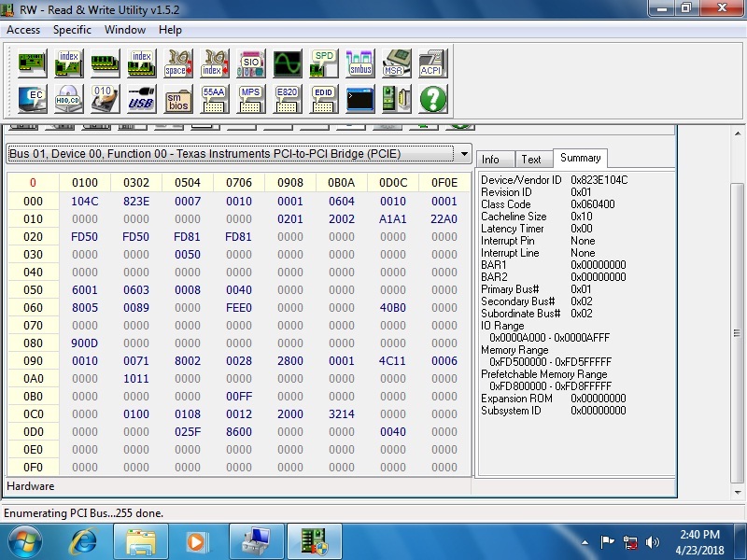747x560 pixels.
Task: Open the MSR register tool
Action: [396, 63]
